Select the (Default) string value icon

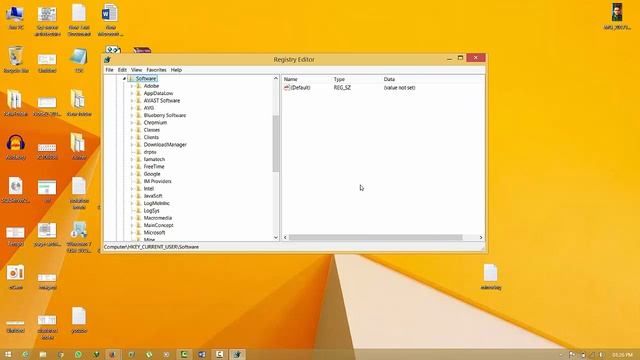coord(287,88)
